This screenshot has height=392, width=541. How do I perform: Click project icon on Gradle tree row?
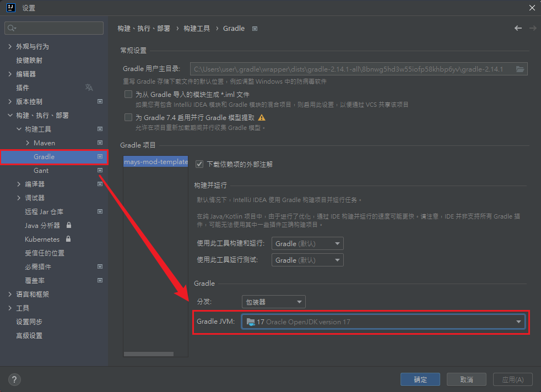(x=100, y=156)
